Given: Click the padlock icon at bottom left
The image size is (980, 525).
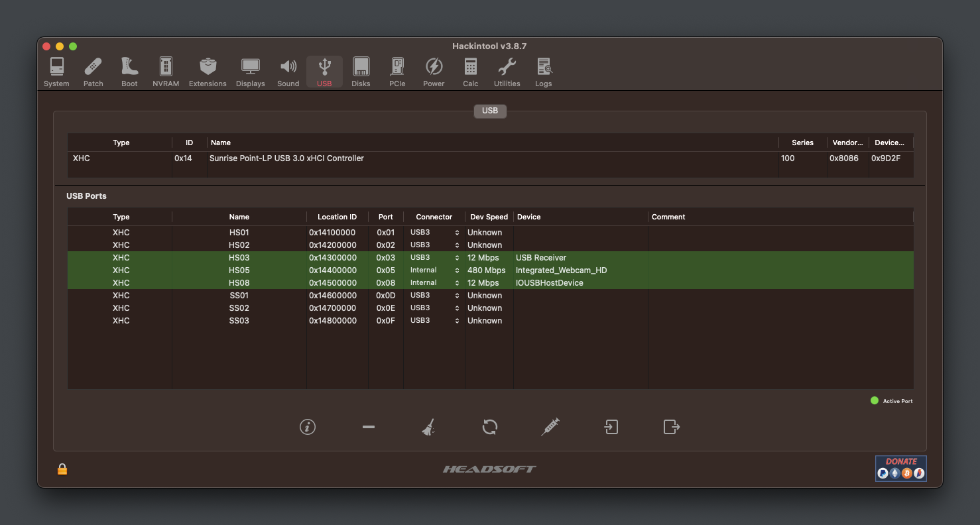Looking at the screenshot, I should coord(62,469).
